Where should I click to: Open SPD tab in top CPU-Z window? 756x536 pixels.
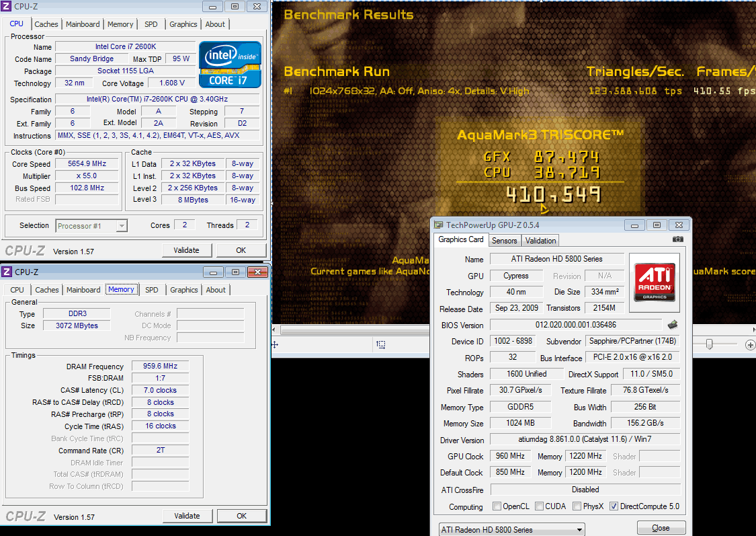click(x=151, y=24)
